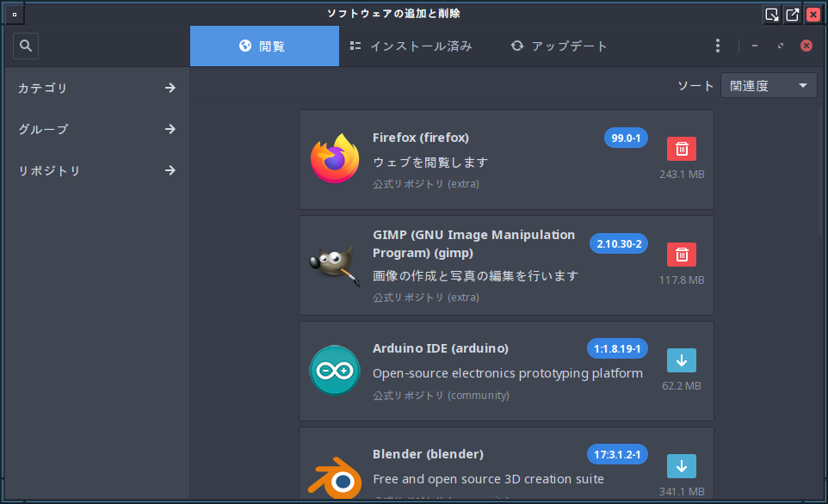
Task: Go to the アップデート tab
Action: pyautogui.click(x=559, y=46)
